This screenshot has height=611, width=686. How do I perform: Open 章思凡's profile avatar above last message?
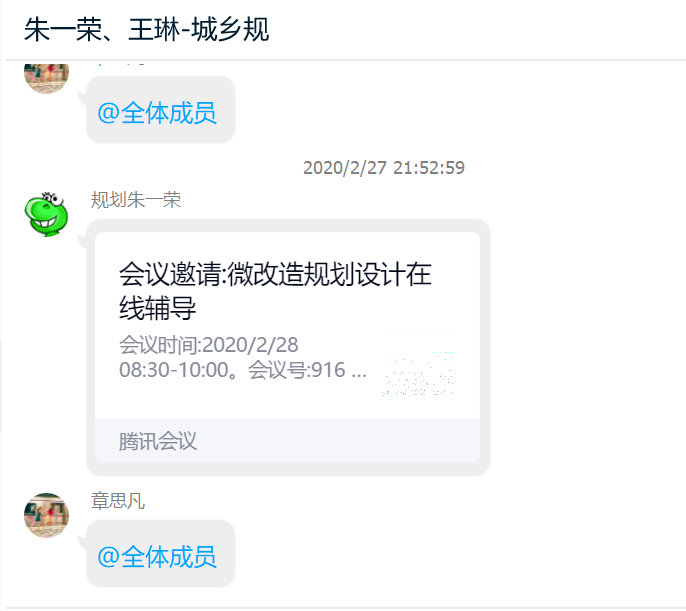[x=46, y=515]
